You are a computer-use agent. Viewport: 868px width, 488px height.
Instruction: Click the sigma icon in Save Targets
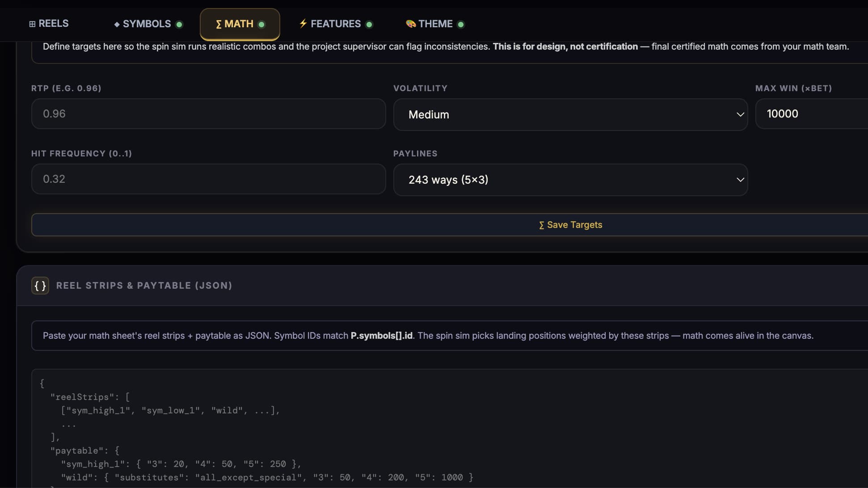tap(542, 225)
